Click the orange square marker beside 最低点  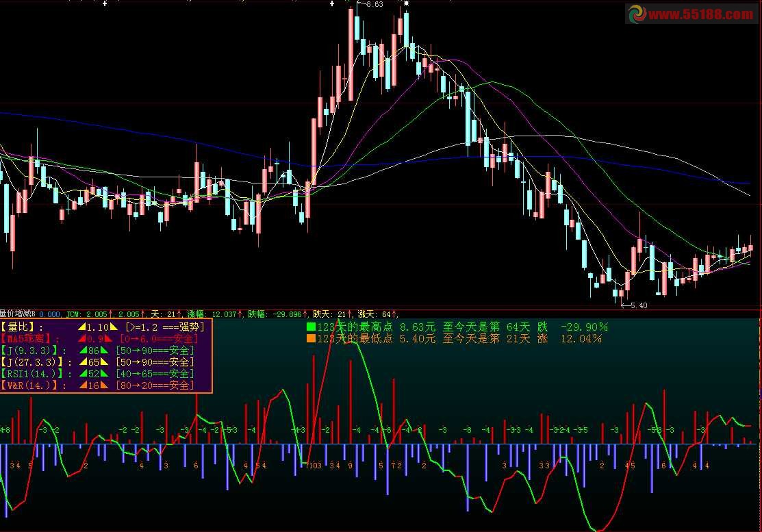click(311, 339)
